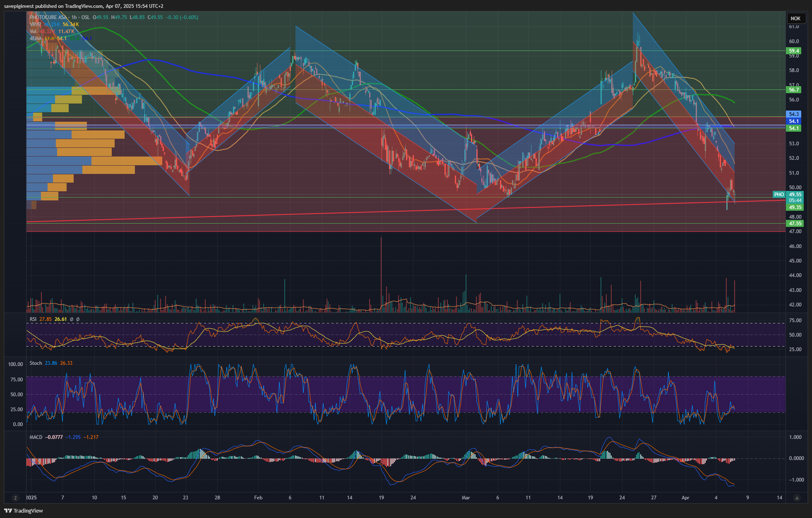This screenshot has width=812, height=518.
Task: Toggle the A auto-scale button
Action: pos(797,498)
